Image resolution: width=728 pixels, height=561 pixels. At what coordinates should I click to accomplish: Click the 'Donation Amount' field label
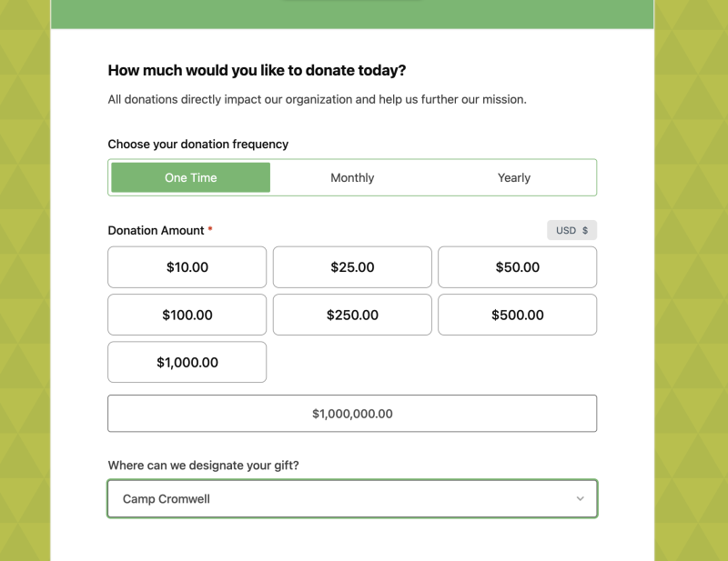pyautogui.click(x=156, y=230)
